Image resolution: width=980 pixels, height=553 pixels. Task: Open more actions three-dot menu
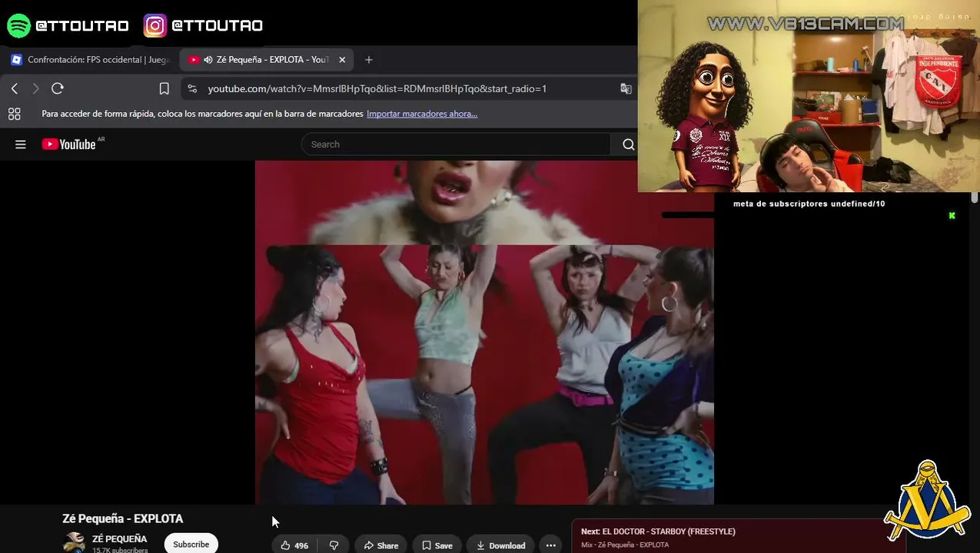[x=550, y=545]
